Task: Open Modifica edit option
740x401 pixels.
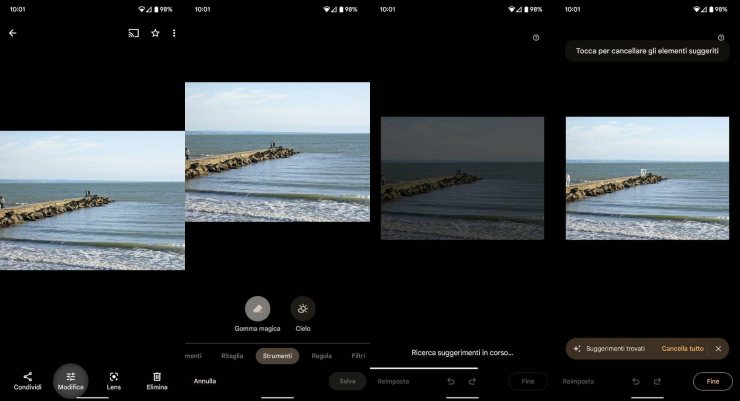Action: point(71,381)
